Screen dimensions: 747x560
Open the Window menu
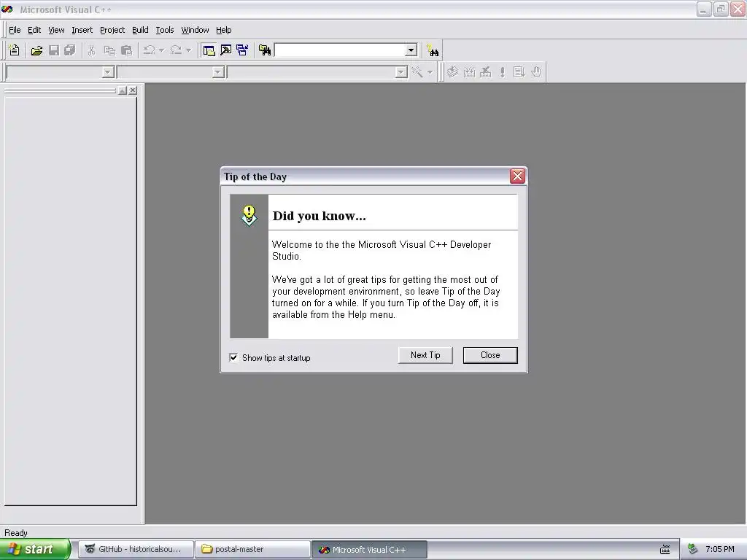pyautogui.click(x=195, y=30)
